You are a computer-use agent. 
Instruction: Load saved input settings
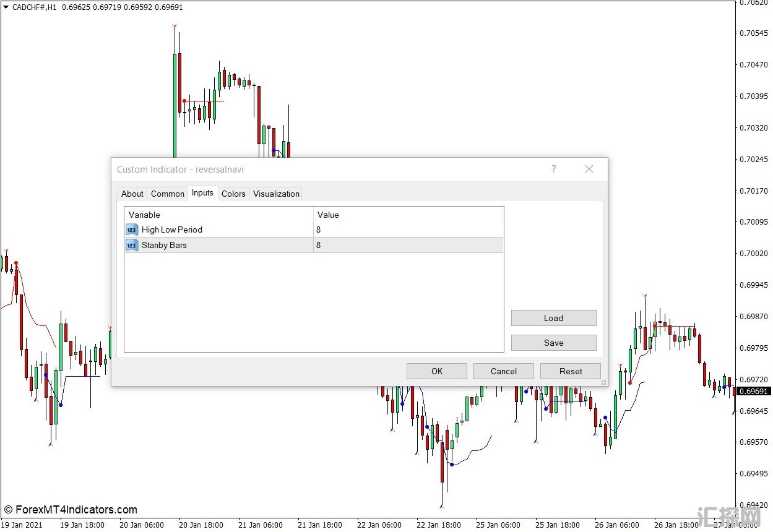pyautogui.click(x=554, y=318)
